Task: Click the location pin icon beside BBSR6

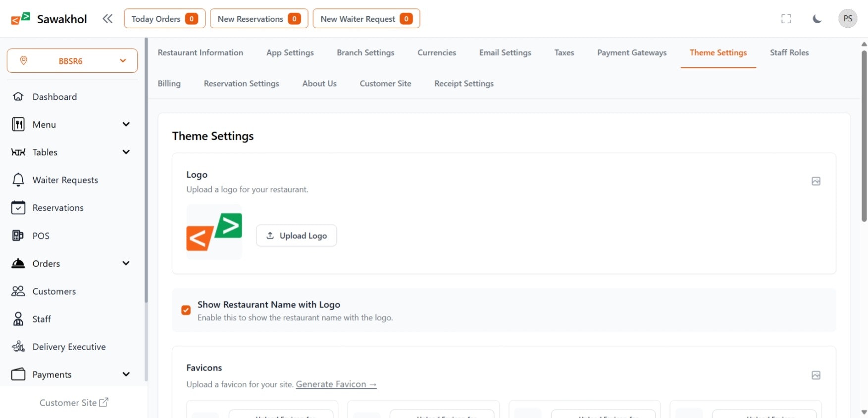Action: [23, 60]
